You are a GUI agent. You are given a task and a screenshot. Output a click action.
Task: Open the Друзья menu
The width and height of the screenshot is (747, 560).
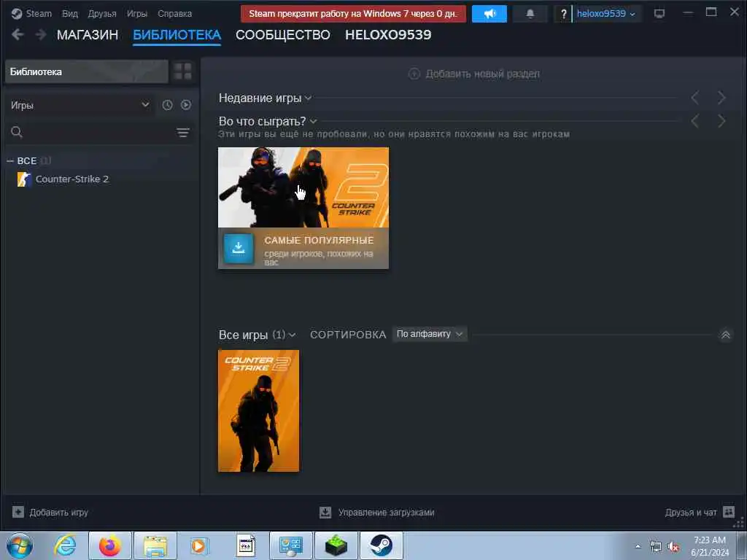[x=102, y=13]
